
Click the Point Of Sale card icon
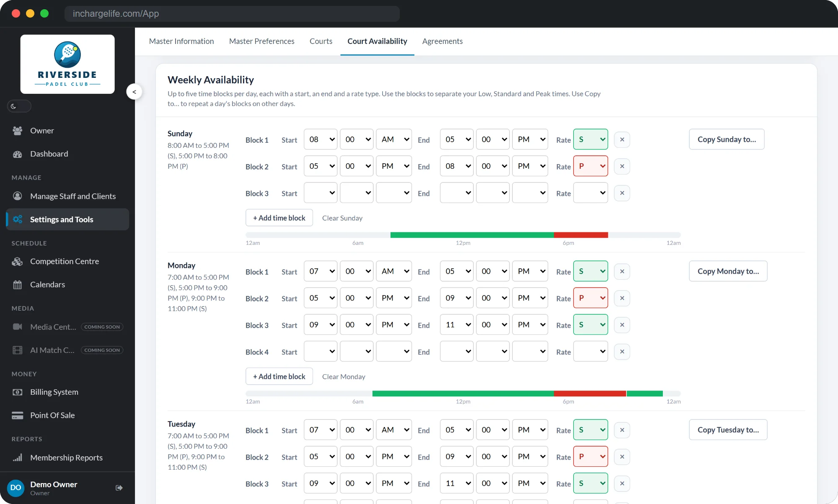17,415
